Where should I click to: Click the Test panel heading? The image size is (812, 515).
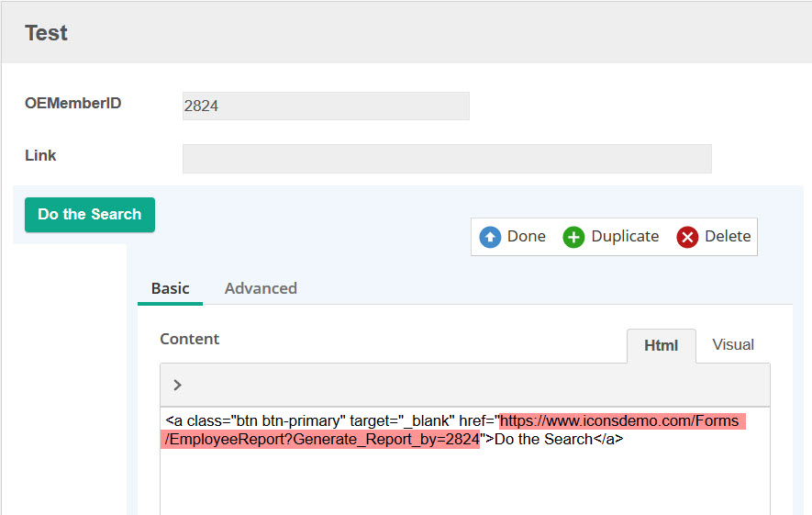click(x=46, y=33)
